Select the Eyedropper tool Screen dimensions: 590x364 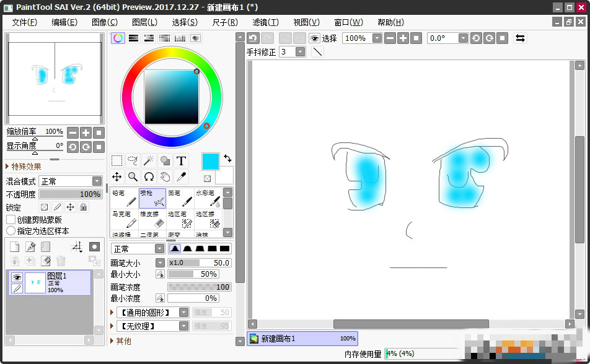click(x=181, y=176)
